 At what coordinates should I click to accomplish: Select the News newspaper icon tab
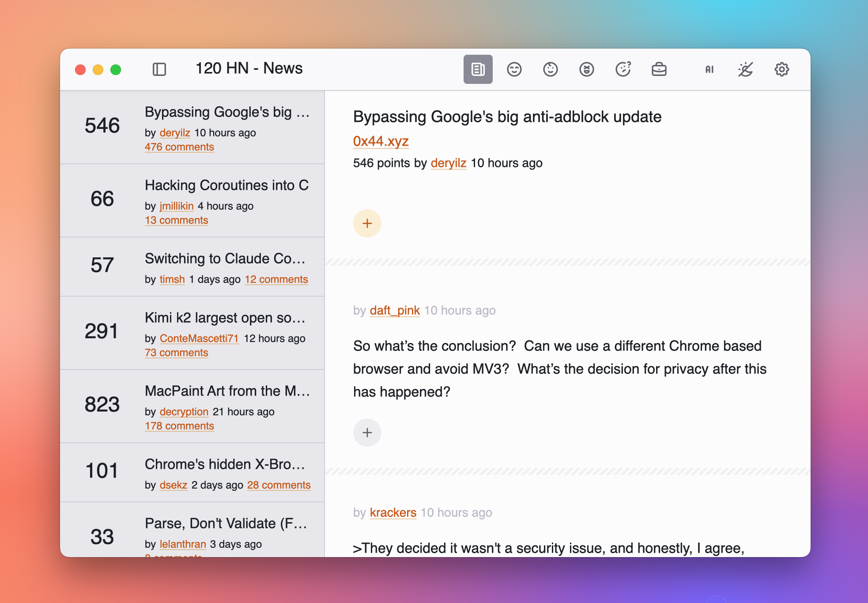point(478,69)
